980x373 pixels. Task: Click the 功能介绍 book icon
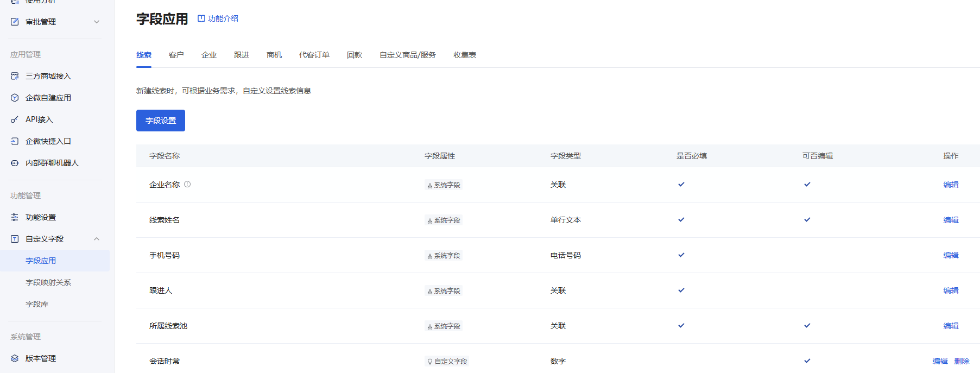point(201,18)
